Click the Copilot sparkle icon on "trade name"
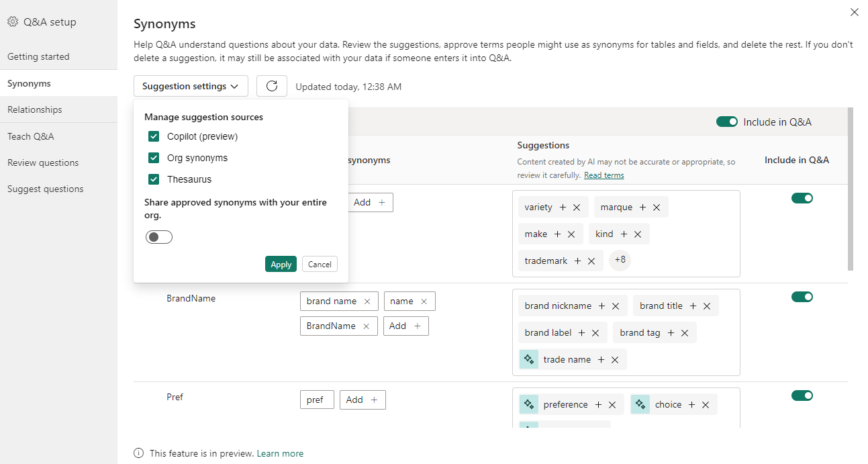Image resolution: width=868 pixels, height=464 pixels. (x=528, y=359)
